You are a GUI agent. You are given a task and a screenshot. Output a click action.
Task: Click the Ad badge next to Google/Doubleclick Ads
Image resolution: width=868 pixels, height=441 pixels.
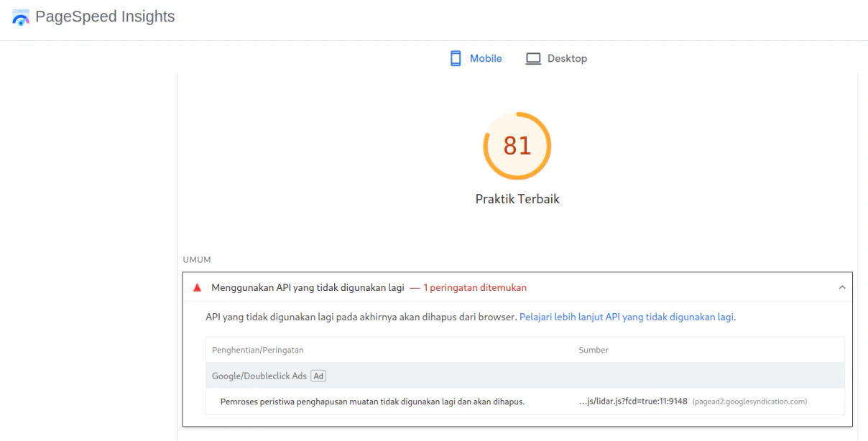tap(319, 376)
